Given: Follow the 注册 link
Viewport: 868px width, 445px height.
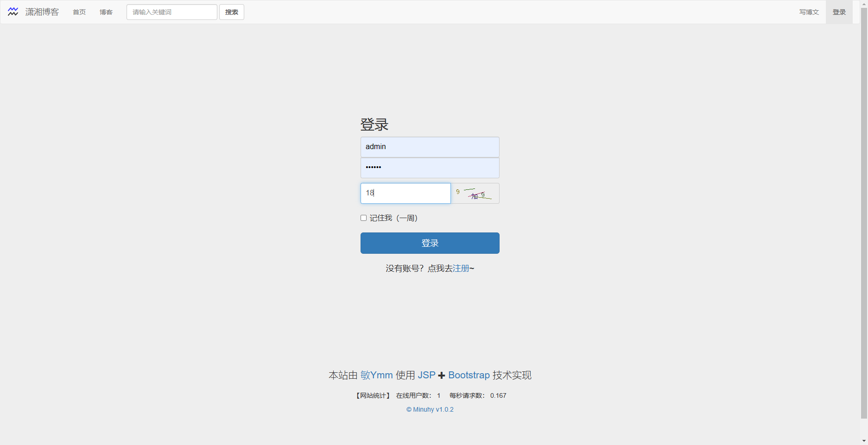Looking at the screenshot, I should 461,269.
